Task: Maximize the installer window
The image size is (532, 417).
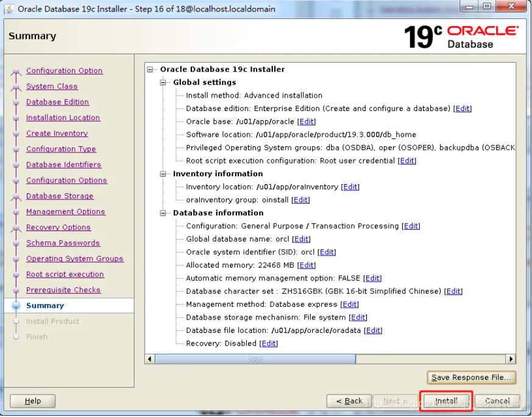Action: tap(488, 7)
